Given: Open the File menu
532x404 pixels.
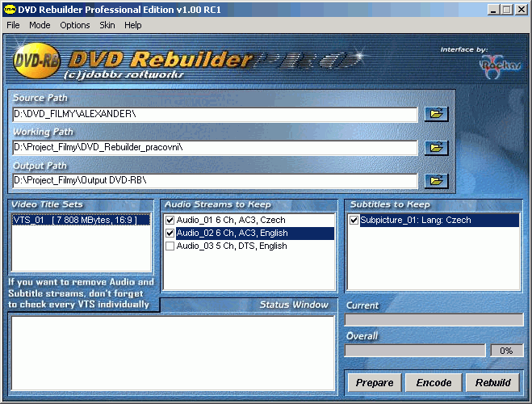Looking at the screenshot, I should [x=13, y=25].
